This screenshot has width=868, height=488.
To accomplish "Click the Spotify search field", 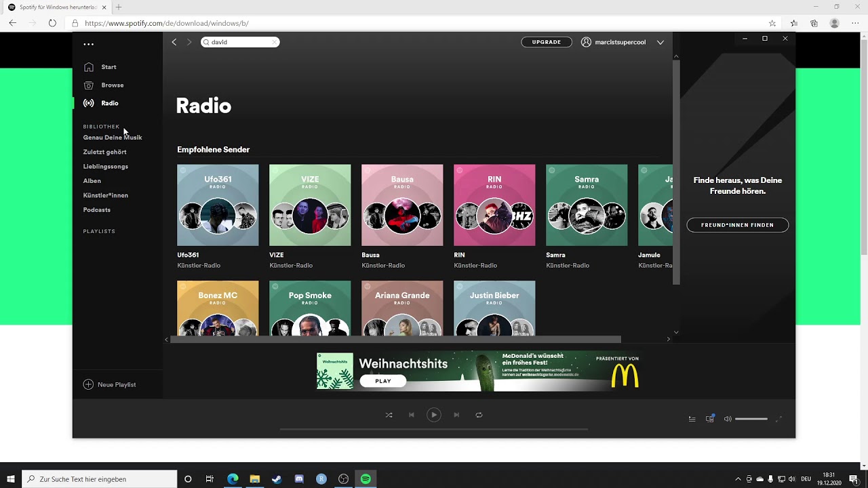I will [x=239, y=42].
